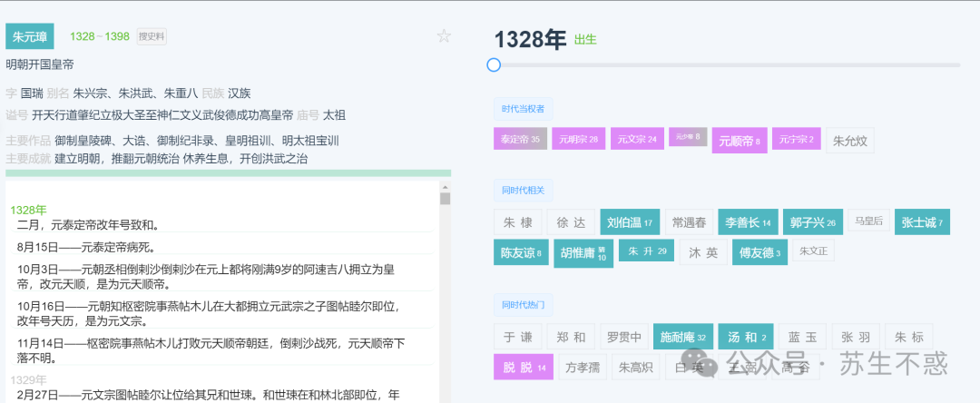Open the 郭子兴 26 tag

pyautogui.click(x=812, y=221)
